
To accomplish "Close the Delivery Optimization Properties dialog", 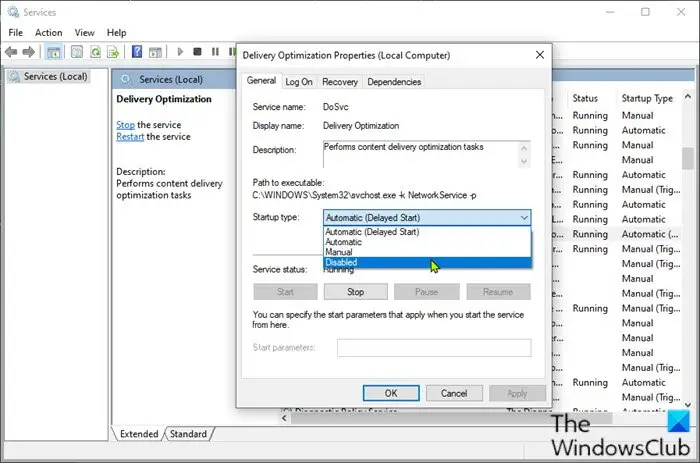I will tap(540, 55).
